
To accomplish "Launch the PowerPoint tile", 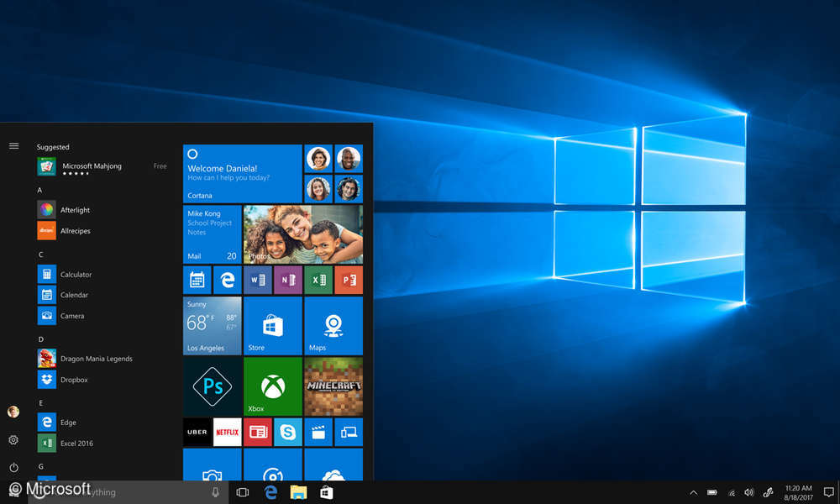I will click(x=349, y=279).
